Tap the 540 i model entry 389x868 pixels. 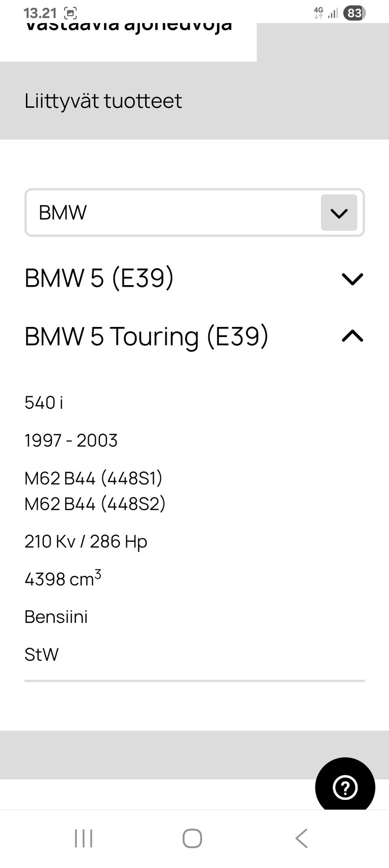[x=44, y=403]
